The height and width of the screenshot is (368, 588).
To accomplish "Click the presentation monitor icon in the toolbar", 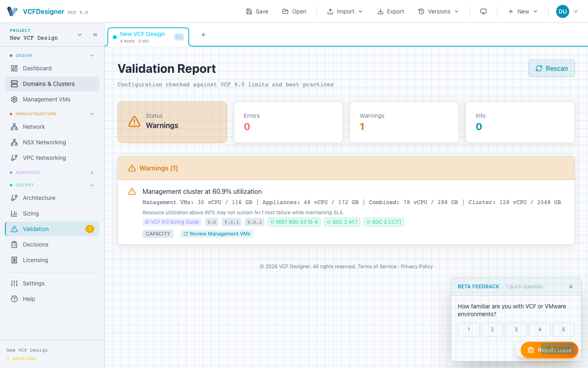I will point(483,11).
